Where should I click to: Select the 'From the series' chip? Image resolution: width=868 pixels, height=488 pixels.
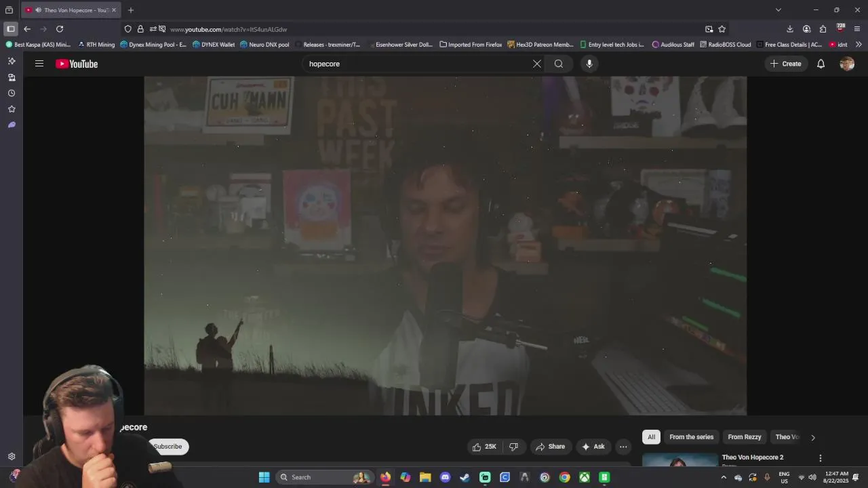[x=691, y=437]
